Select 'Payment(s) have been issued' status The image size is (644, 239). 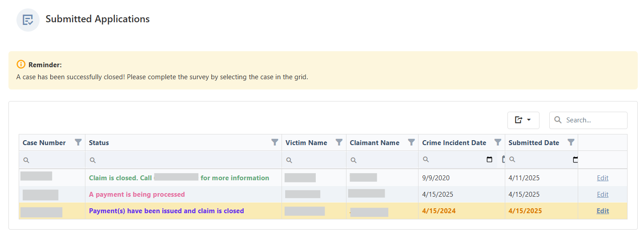click(166, 211)
